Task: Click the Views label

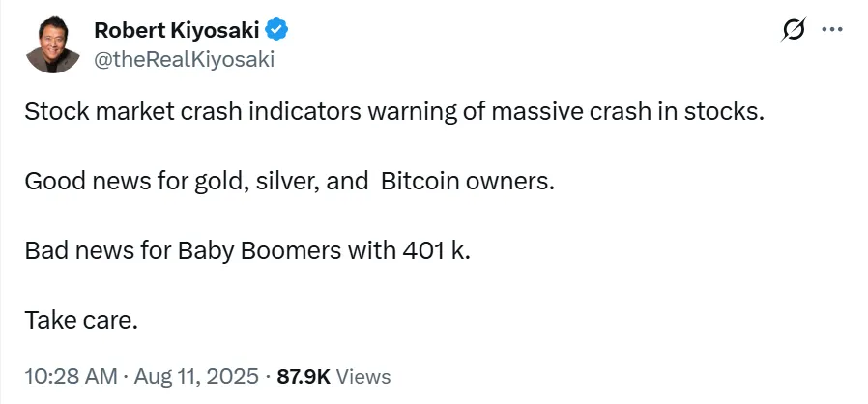Action: [363, 376]
